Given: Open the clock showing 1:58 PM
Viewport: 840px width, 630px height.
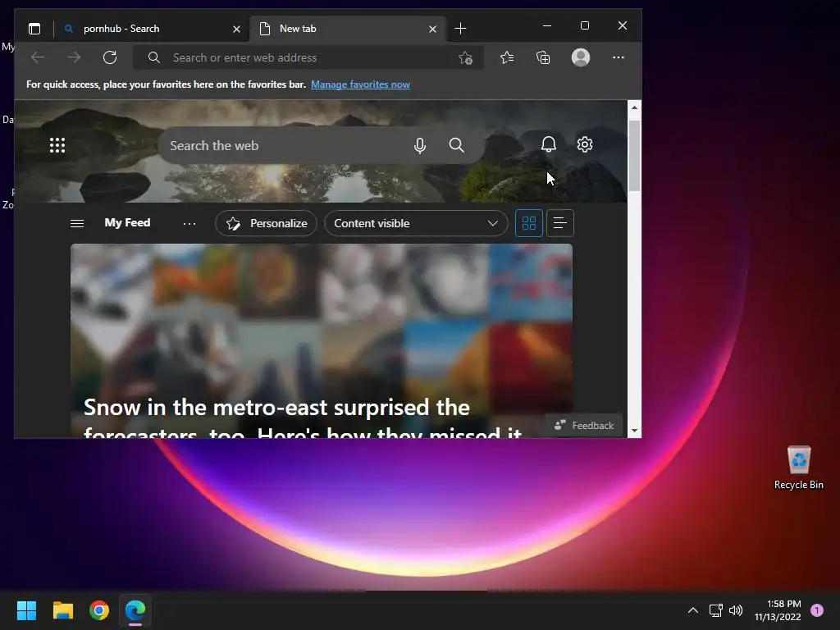Looking at the screenshot, I should (x=778, y=610).
